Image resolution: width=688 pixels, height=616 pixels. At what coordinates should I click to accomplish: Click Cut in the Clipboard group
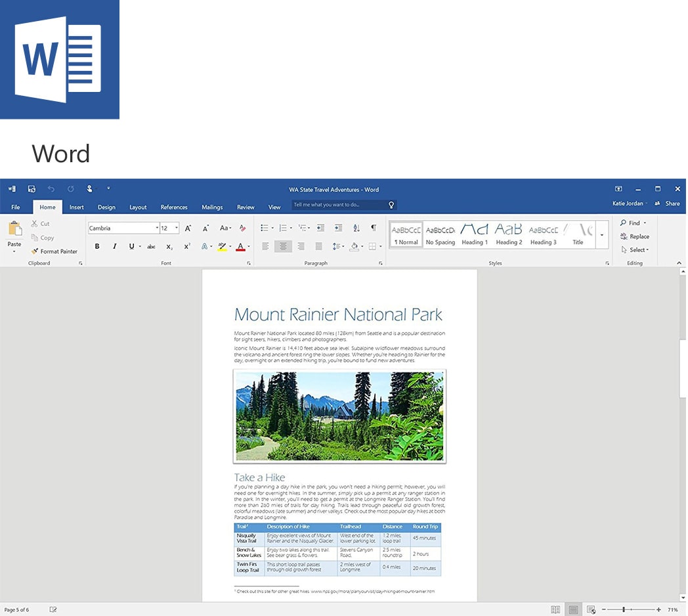[x=40, y=223]
